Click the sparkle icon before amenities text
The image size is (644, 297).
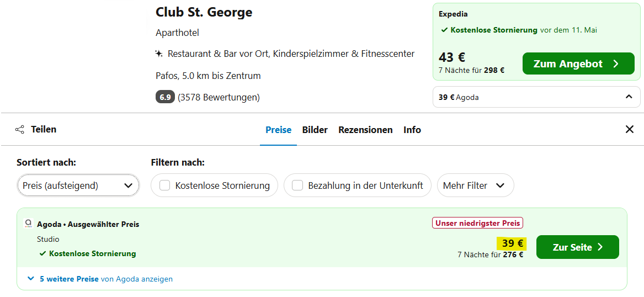(159, 54)
